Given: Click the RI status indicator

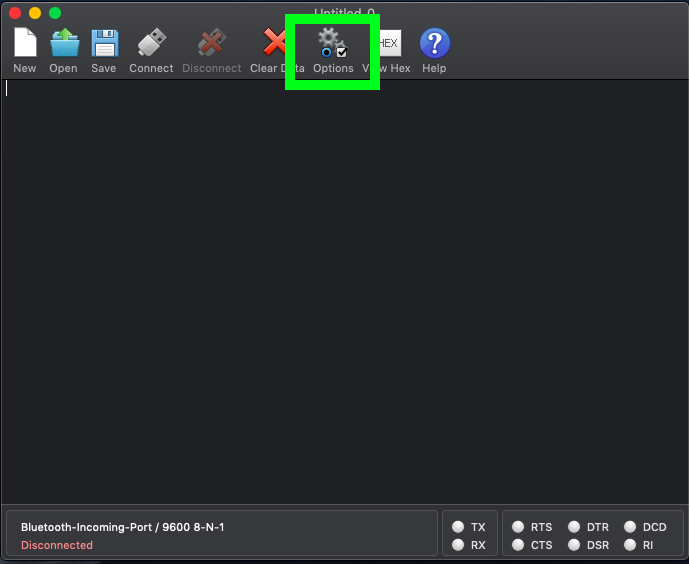Looking at the screenshot, I should click(x=631, y=545).
